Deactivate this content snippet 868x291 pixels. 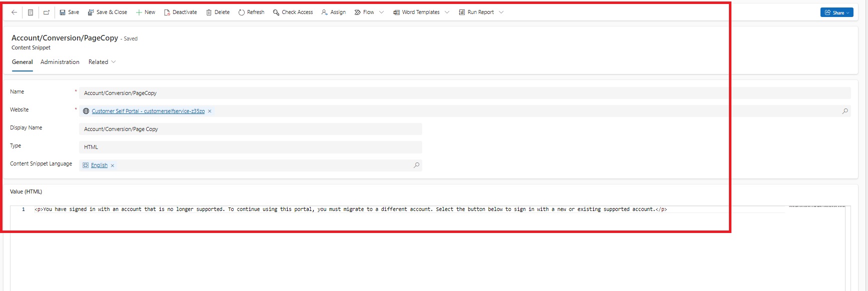tap(180, 12)
